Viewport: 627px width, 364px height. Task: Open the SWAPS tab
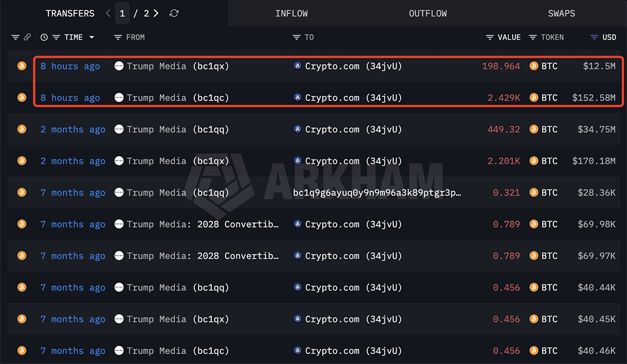point(561,13)
